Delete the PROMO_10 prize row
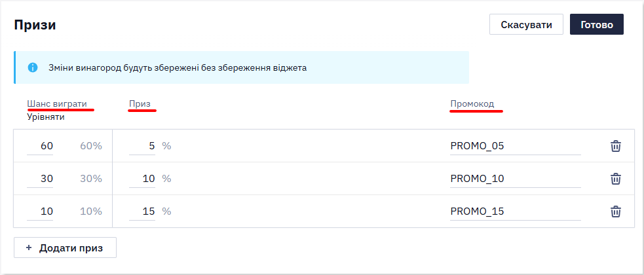This screenshot has height=275, width=644. (x=615, y=179)
